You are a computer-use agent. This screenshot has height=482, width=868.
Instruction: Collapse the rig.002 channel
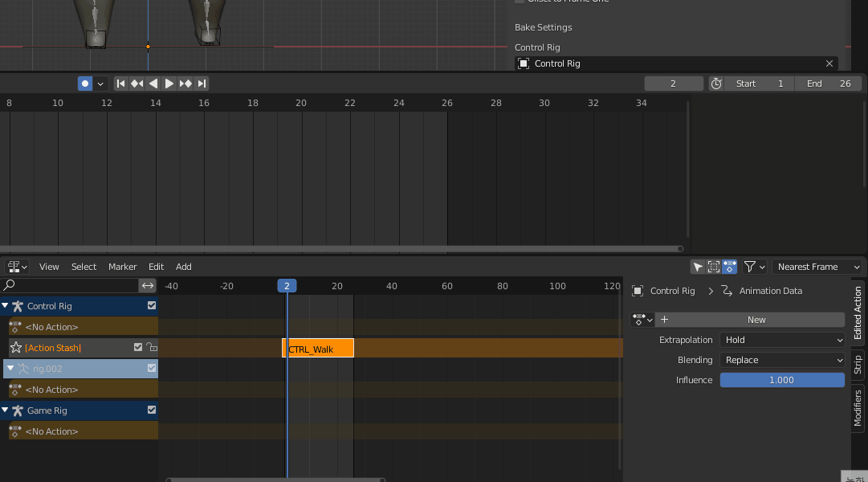(x=10, y=369)
